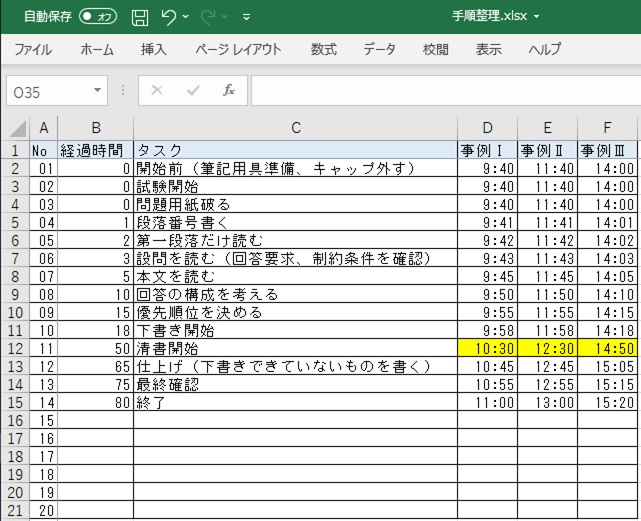Open the ファイル tab
The image size is (641, 521).
[33, 49]
